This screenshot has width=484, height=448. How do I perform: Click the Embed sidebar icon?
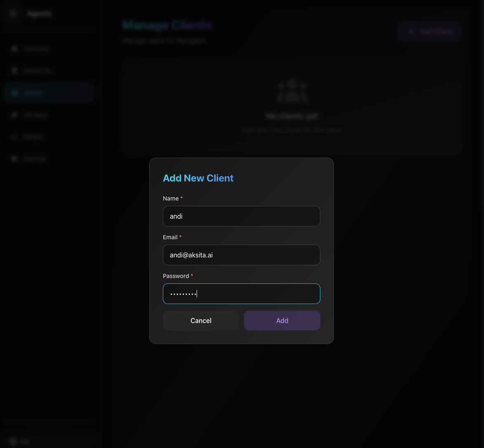[14, 137]
